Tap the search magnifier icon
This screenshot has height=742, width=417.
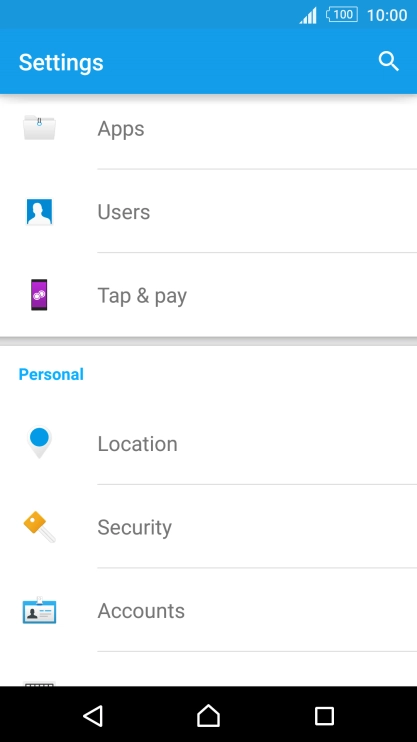(x=389, y=62)
